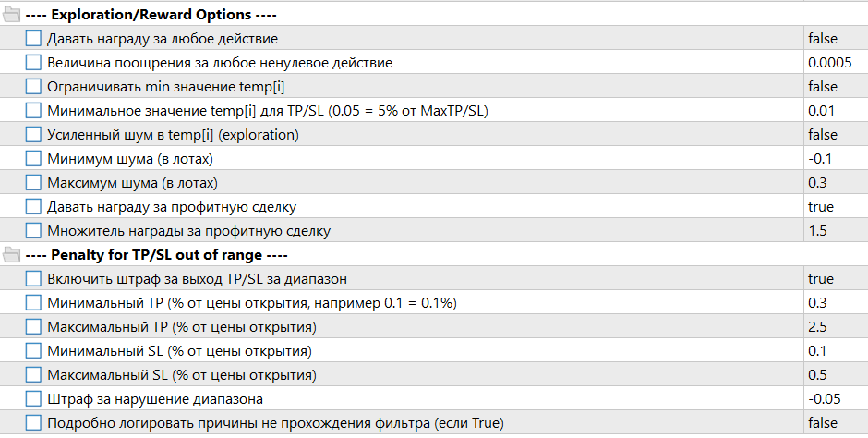Check the Множитель награды за профитную сделку box
This screenshot has height=438, width=868.
(x=33, y=230)
